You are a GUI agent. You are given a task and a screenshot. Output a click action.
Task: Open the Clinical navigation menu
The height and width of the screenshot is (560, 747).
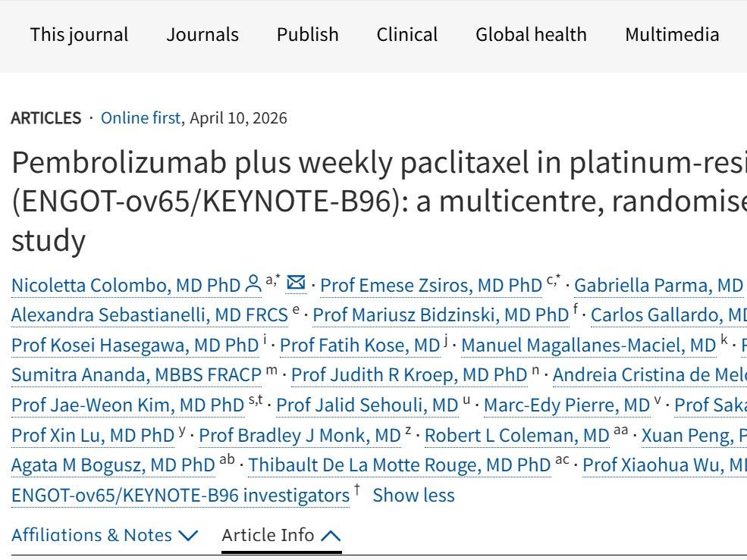pyautogui.click(x=406, y=35)
